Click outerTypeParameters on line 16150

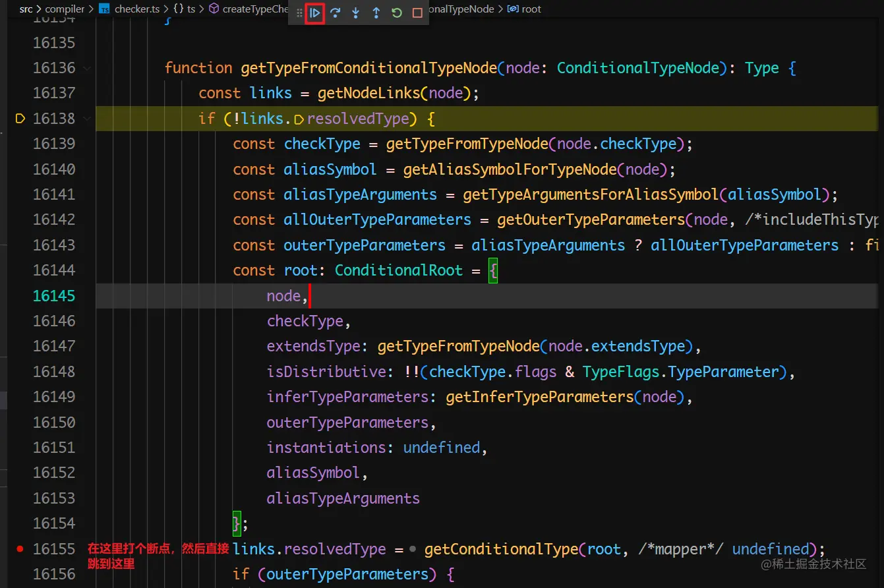[x=347, y=423]
